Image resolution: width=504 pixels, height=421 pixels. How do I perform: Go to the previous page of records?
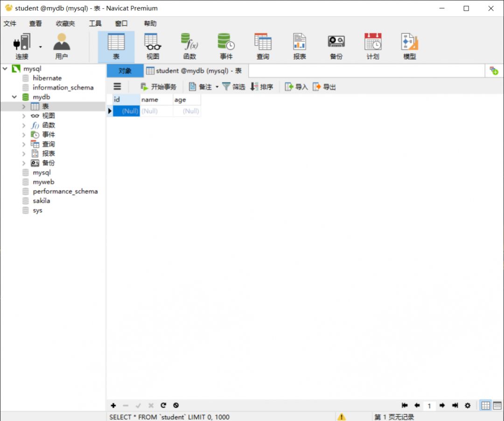tap(417, 405)
